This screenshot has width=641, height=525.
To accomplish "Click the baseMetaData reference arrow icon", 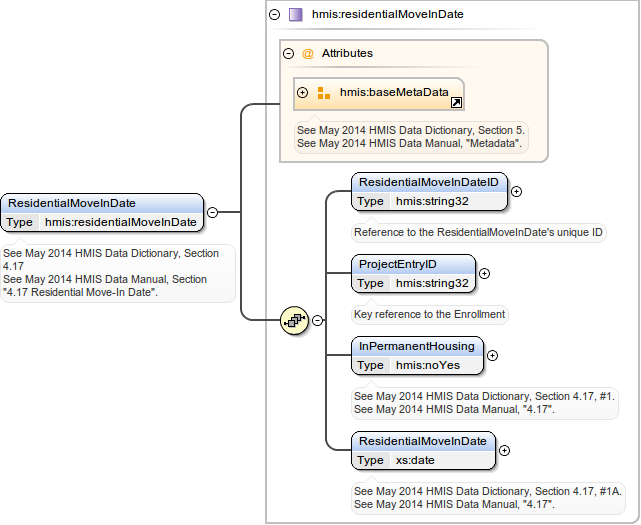I will (456, 102).
